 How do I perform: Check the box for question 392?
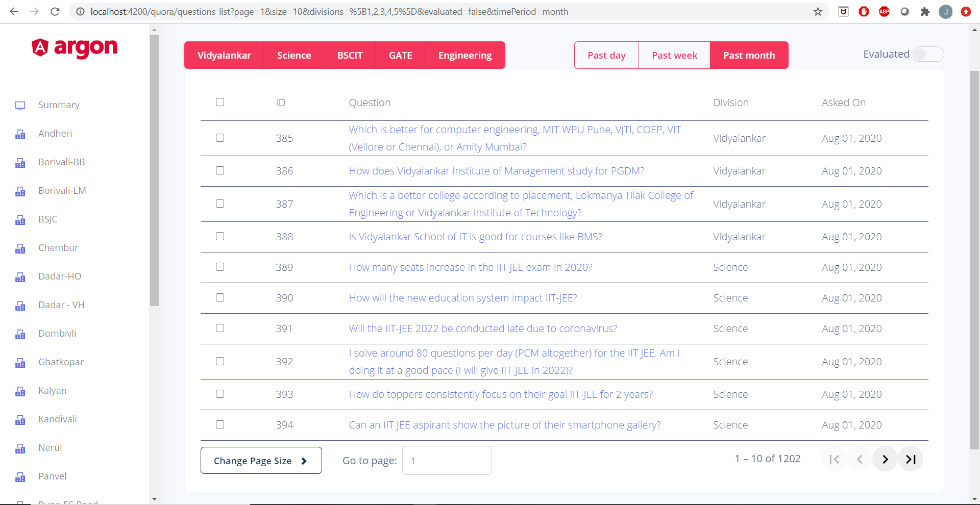coord(220,361)
